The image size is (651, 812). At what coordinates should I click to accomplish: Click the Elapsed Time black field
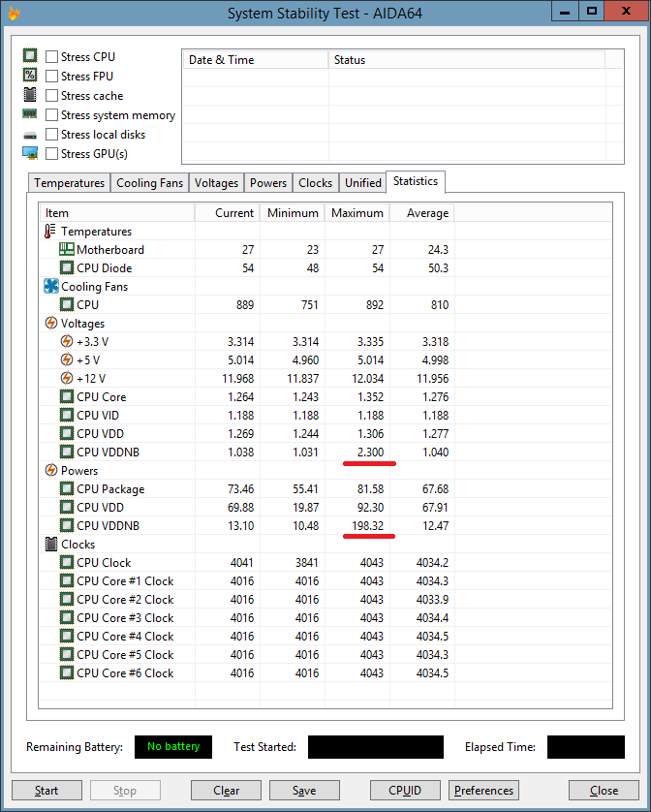click(x=586, y=747)
